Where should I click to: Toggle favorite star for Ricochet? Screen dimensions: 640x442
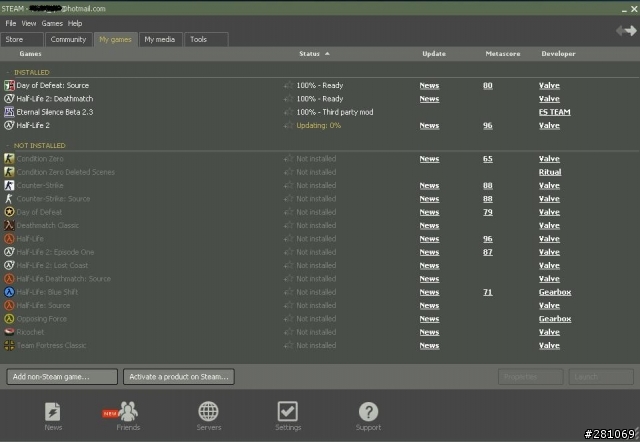click(x=289, y=332)
